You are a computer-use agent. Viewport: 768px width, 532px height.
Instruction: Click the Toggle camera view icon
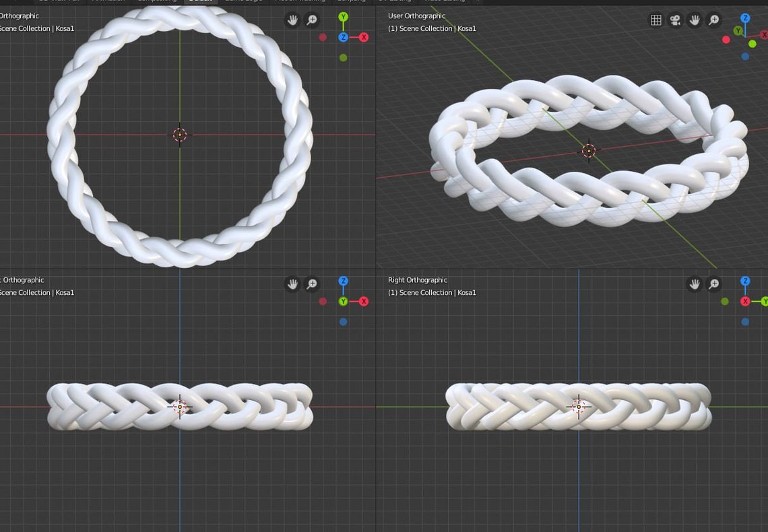pos(674,20)
